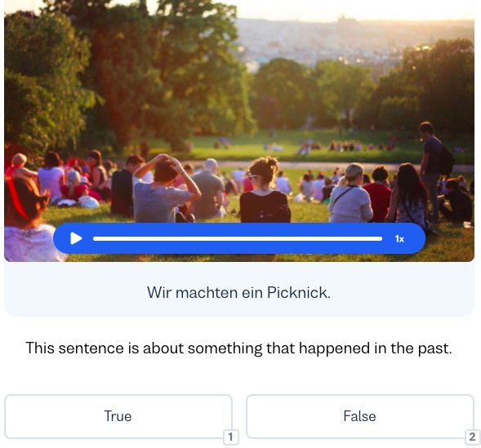Click the keyboard shortcut badge 1

coord(230,437)
